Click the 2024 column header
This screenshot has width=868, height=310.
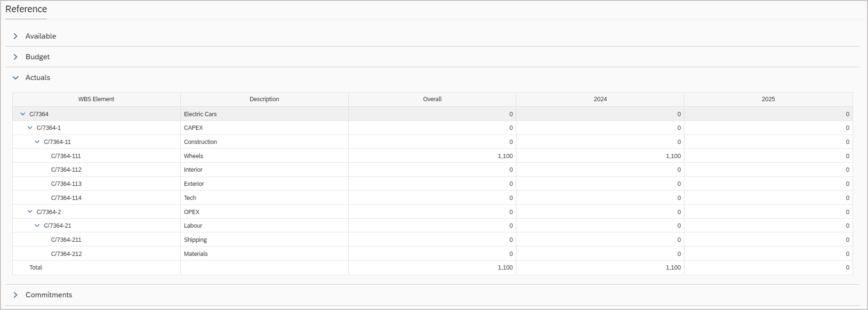(x=600, y=99)
